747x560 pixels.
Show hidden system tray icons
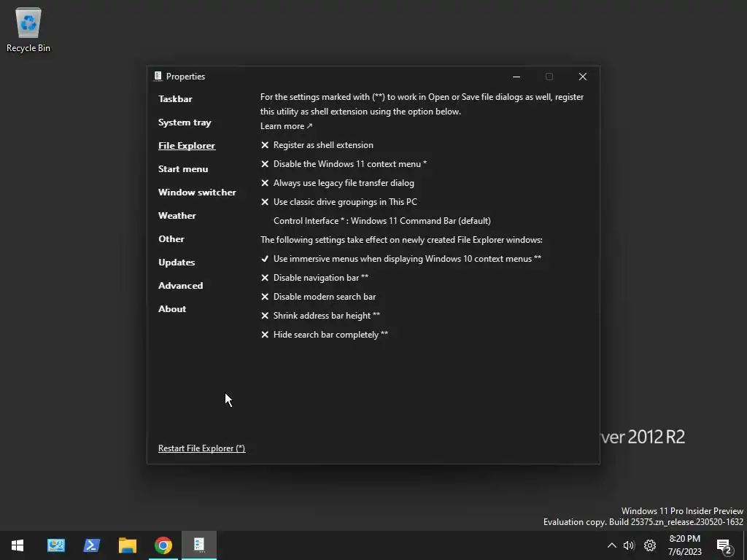pyautogui.click(x=612, y=545)
